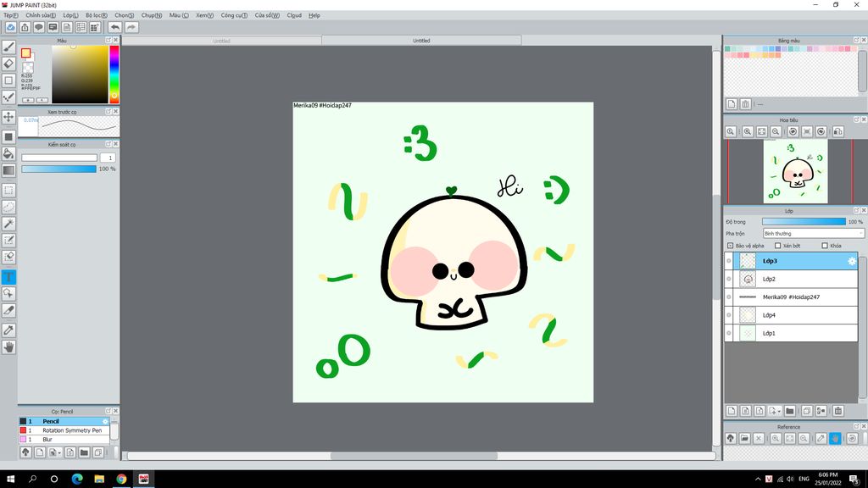Open the Pha trộn blend mode dropdown
This screenshot has height=488, width=868.
coord(813,234)
